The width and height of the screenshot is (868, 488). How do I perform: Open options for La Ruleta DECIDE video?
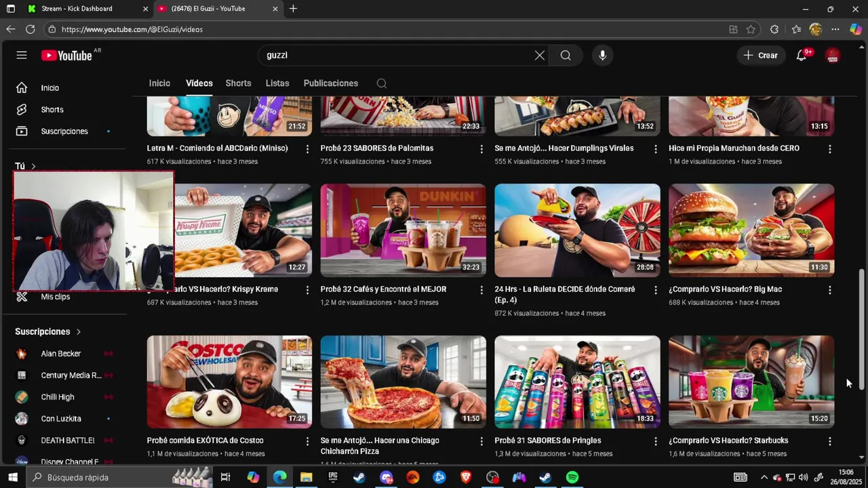pos(656,289)
